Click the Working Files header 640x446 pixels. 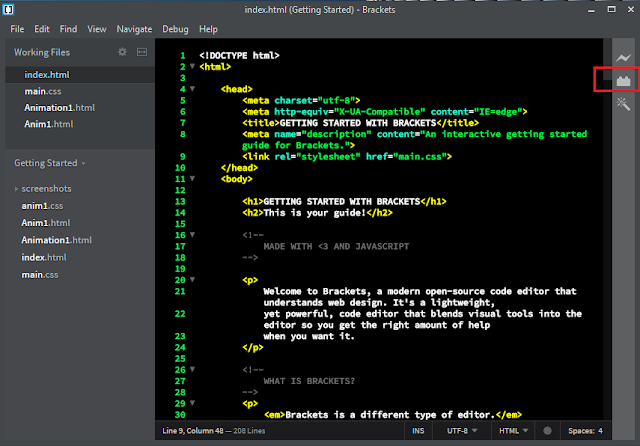click(x=42, y=52)
